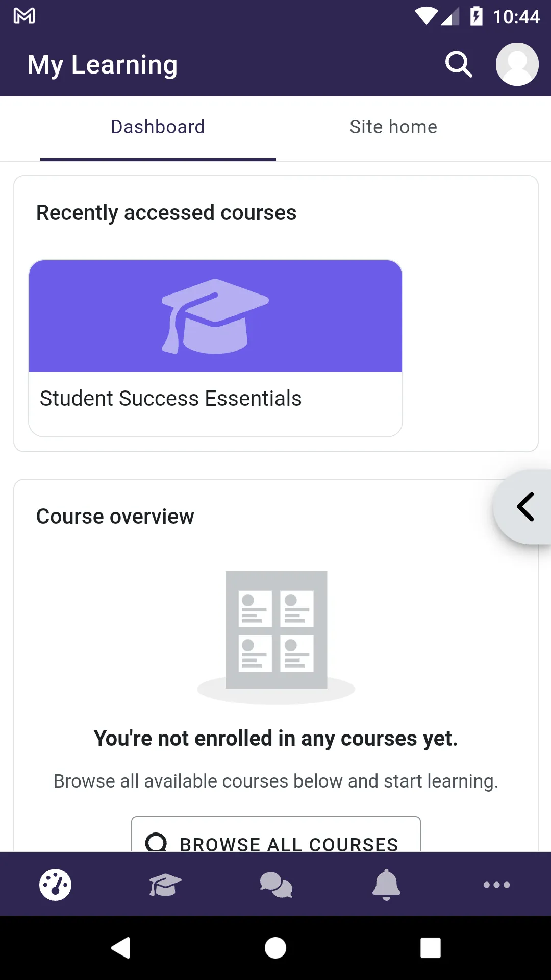Screen dimensions: 551x980
Task: Open the search magnifier icon
Action: [459, 64]
